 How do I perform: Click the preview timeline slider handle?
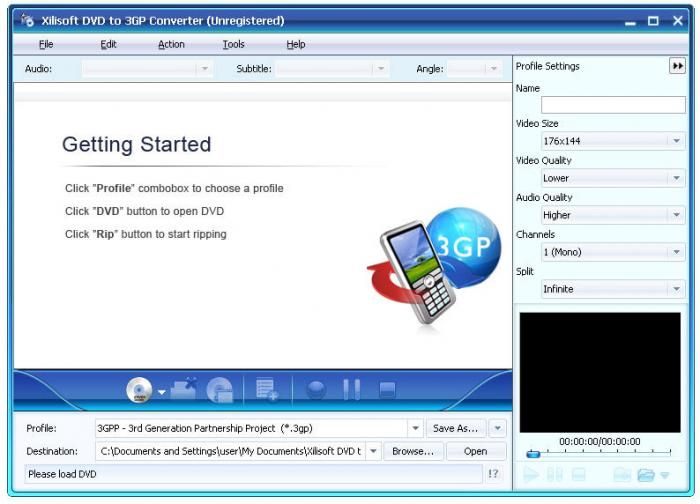[x=533, y=454]
